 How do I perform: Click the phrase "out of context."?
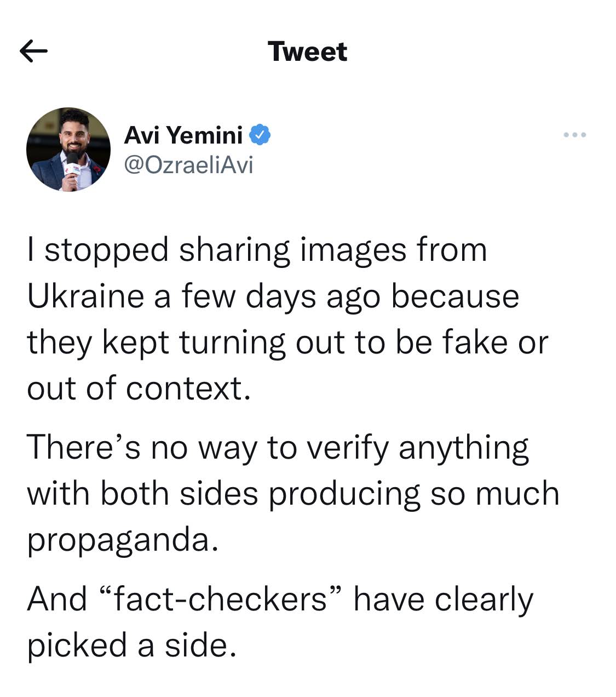139,389
